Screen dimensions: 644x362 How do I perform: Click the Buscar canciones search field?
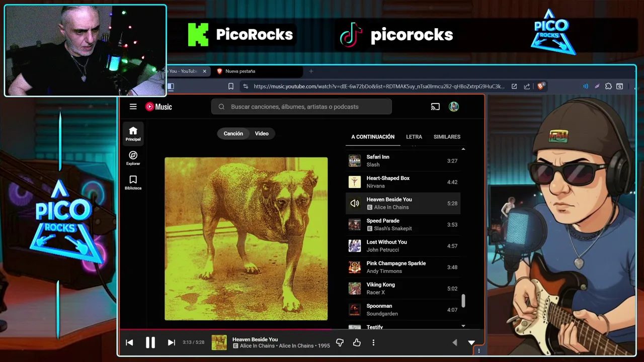point(301,107)
